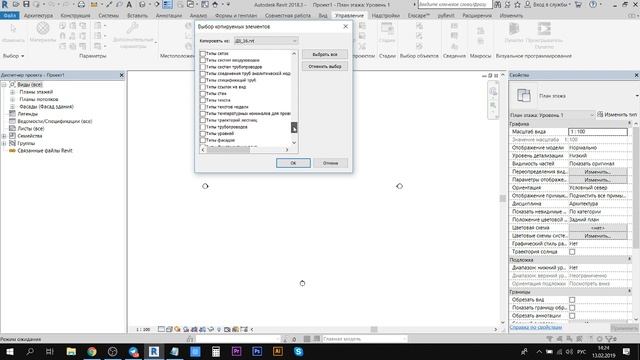Select the Text 'A' tool in quick access toolbar

pos(129,4)
